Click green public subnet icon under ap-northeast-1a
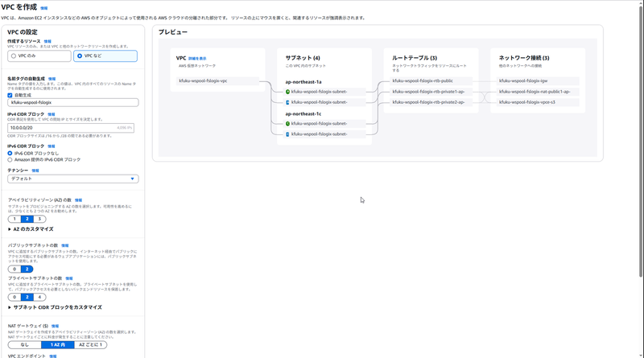 click(287, 92)
